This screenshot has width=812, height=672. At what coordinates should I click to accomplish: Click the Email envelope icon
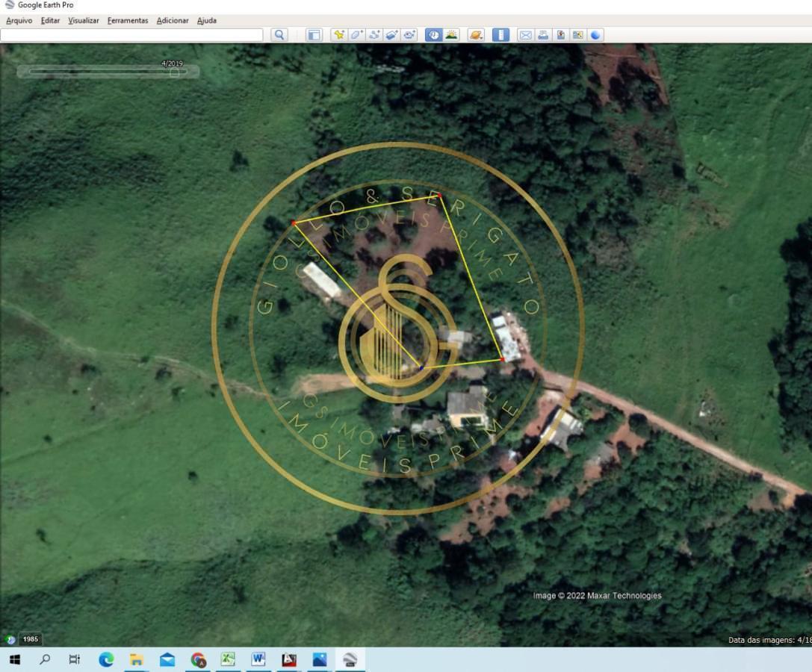pos(525,34)
